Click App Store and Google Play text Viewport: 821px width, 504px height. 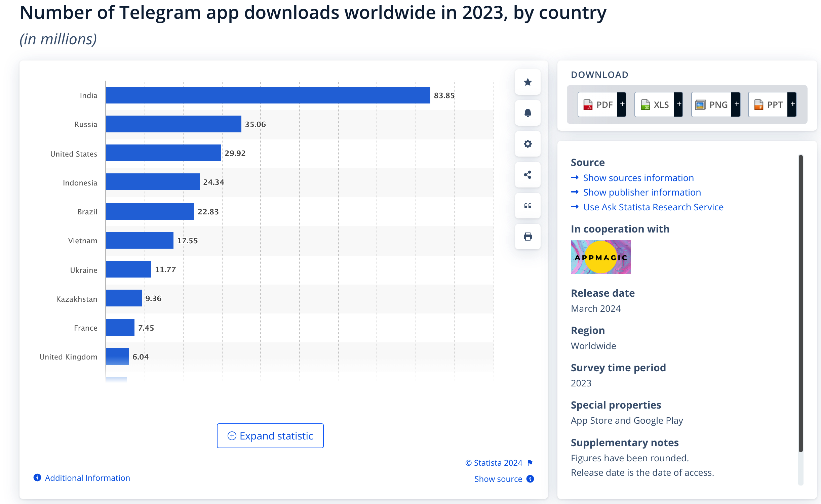click(627, 420)
